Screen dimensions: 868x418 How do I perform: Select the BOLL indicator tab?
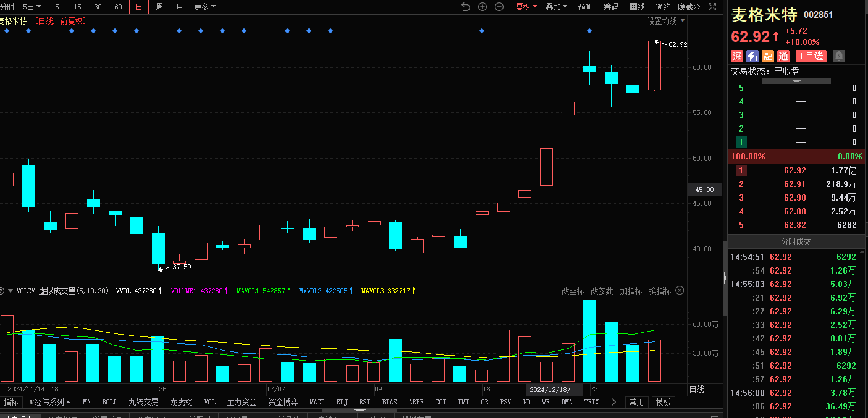pyautogui.click(x=109, y=402)
